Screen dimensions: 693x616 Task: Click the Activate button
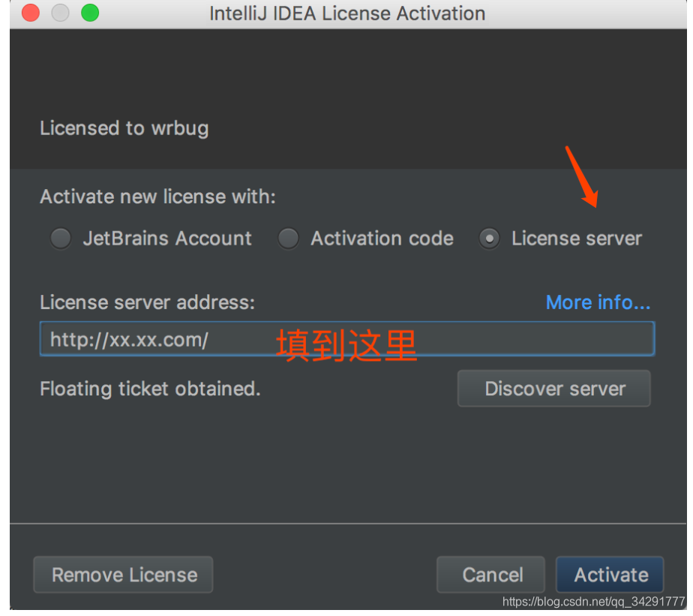610,575
